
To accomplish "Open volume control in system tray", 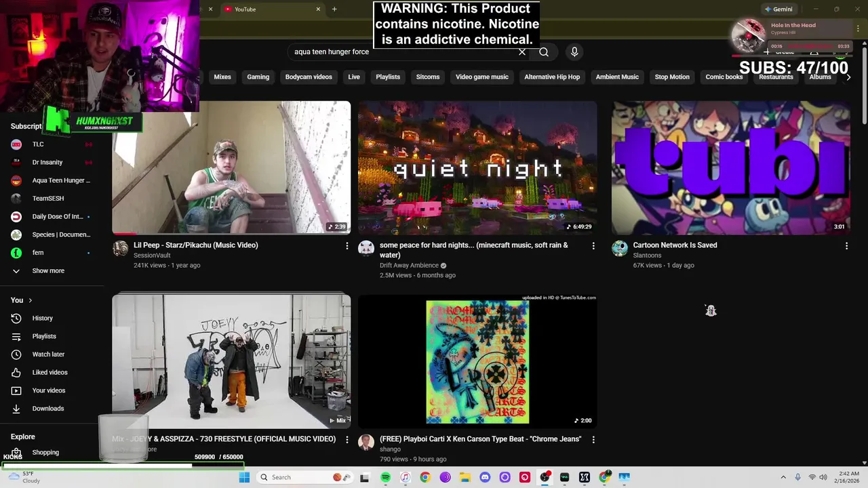I will [x=824, y=477].
